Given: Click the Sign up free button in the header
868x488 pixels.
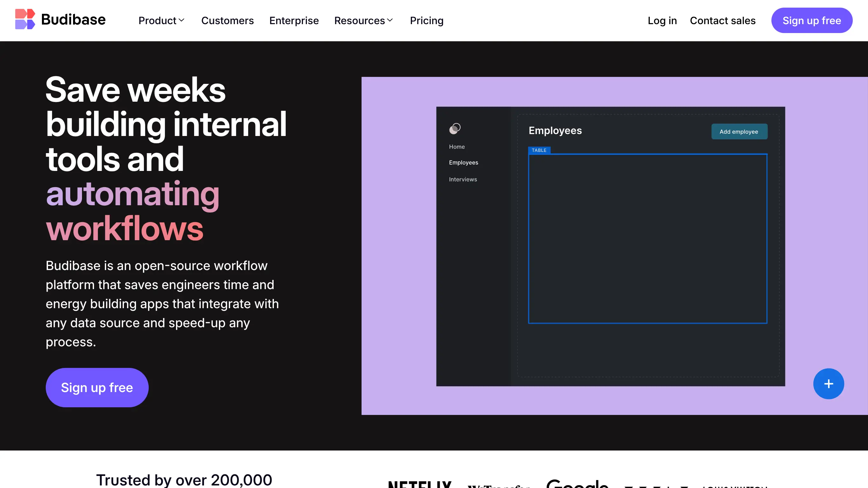Looking at the screenshot, I should point(812,20).
